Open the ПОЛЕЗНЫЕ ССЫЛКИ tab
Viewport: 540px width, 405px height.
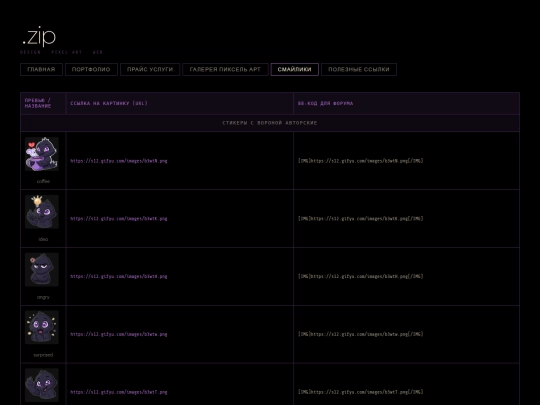[359, 69]
